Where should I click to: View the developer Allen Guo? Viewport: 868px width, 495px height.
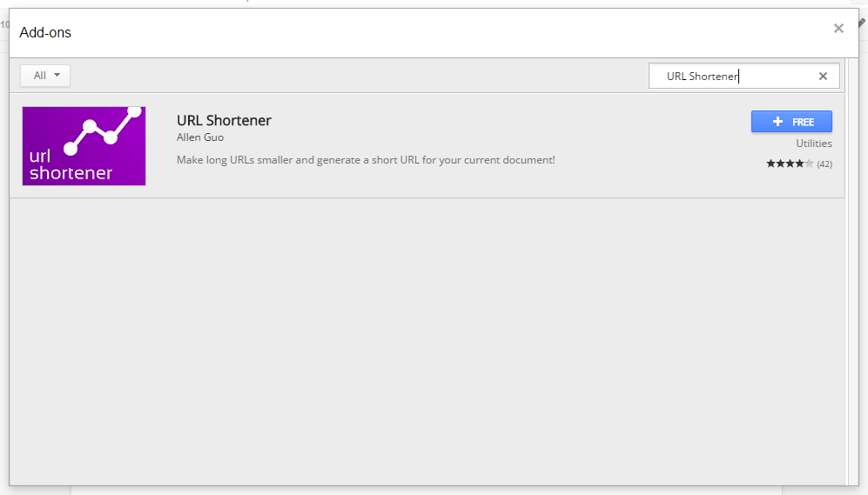pyautogui.click(x=200, y=137)
